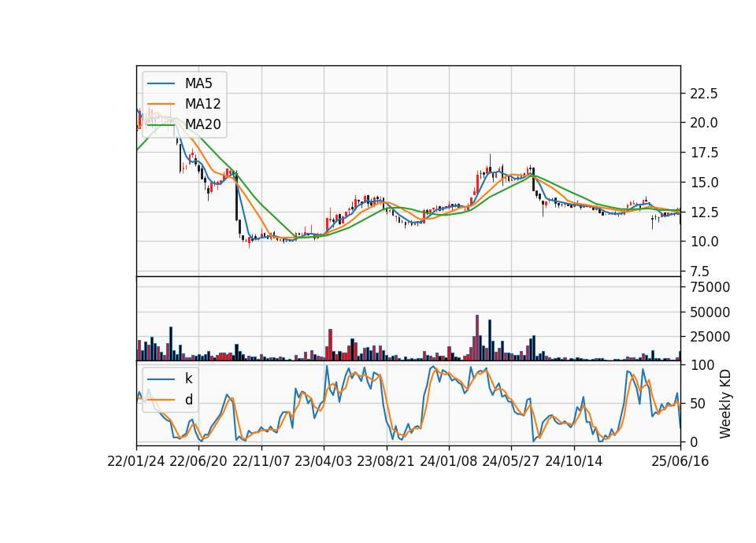The height and width of the screenshot is (543, 756).
Task: Click the MA12 legend entry
Action: pyautogui.click(x=184, y=104)
